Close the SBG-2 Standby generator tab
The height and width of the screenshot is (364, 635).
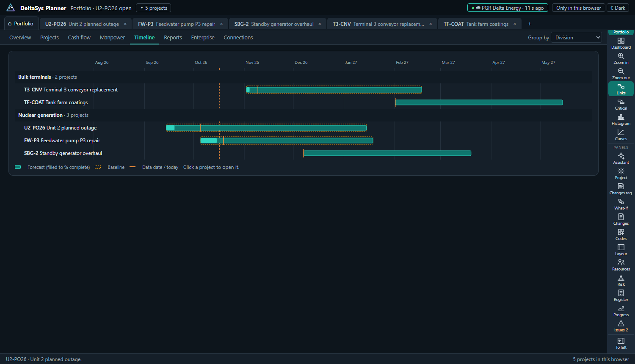[320, 24]
